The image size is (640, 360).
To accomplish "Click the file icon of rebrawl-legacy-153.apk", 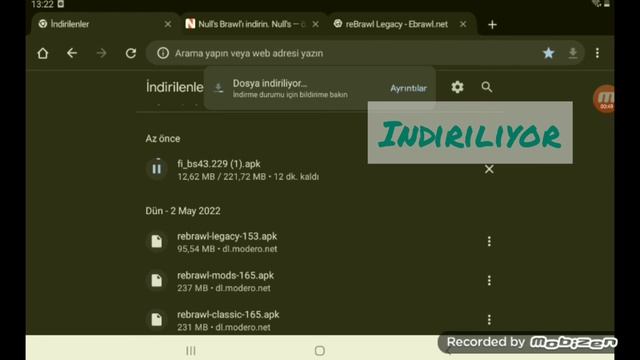I will [x=157, y=242].
